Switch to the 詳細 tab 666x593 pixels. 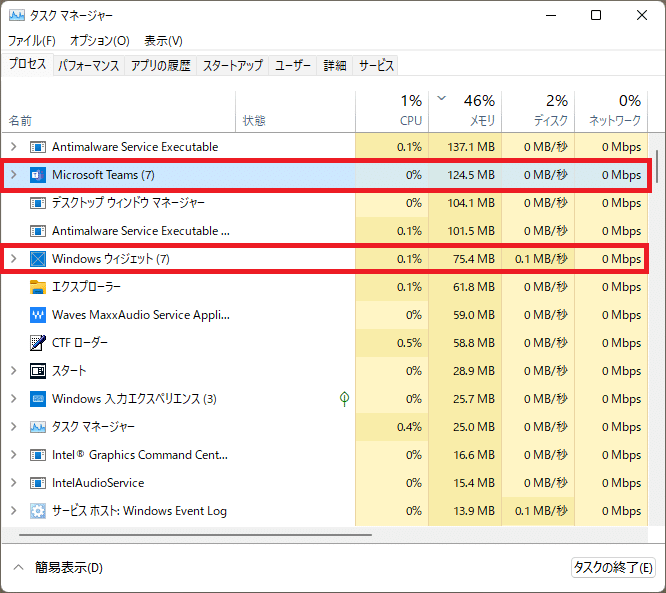click(335, 65)
